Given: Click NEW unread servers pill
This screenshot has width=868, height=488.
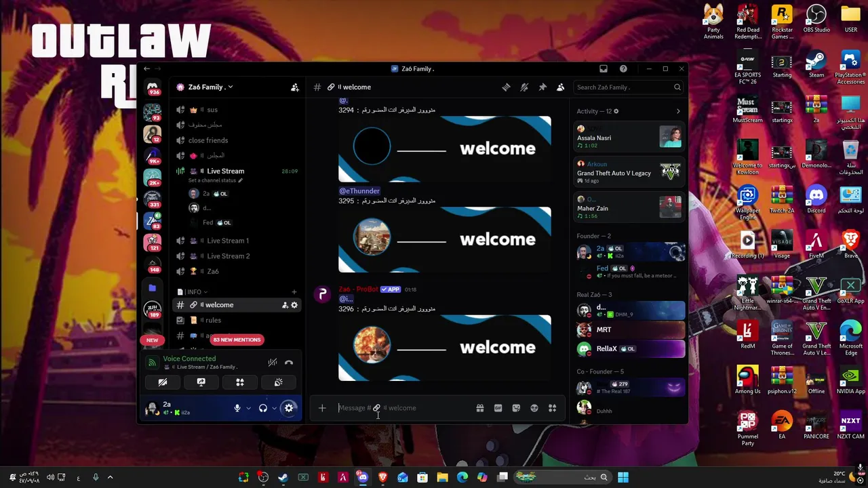Looking at the screenshot, I should tap(153, 340).
